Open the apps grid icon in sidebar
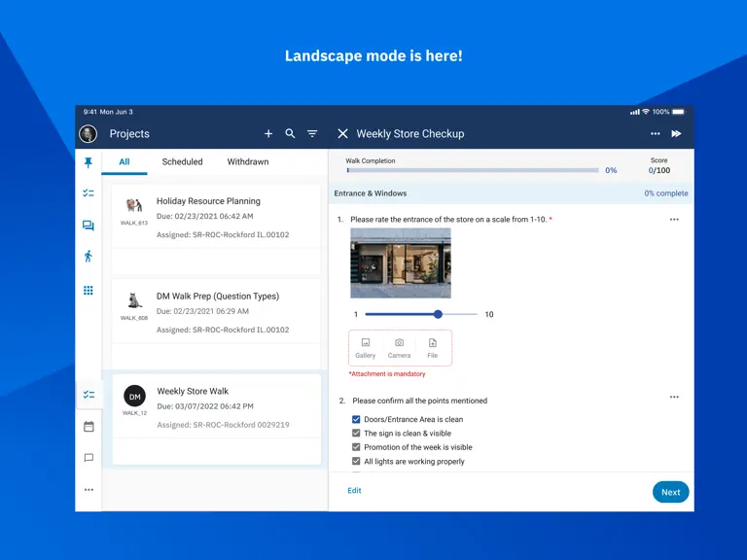Viewport: 747px width, 560px height. [89, 291]
